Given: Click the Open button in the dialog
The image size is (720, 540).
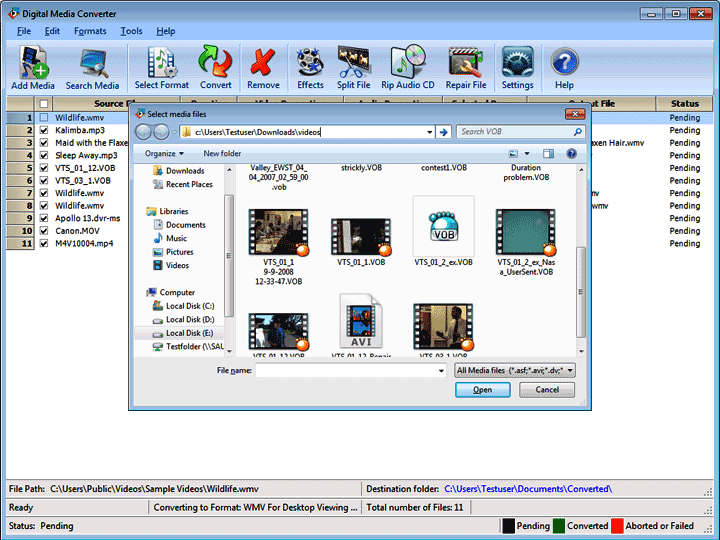Looking at the screenshot, I should 483,390.
